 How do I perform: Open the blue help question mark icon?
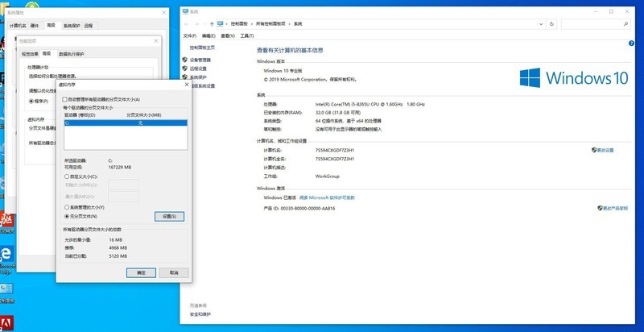[631, 44]
